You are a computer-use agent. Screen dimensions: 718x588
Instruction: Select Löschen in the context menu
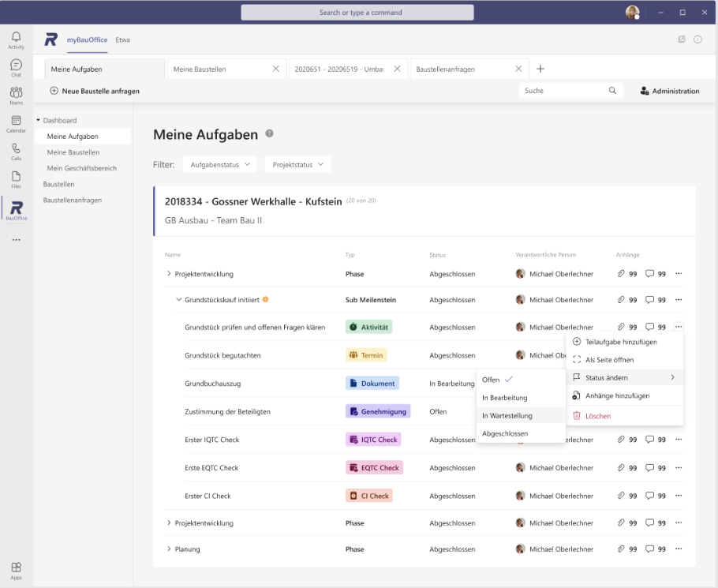click(x=597, y=416)
